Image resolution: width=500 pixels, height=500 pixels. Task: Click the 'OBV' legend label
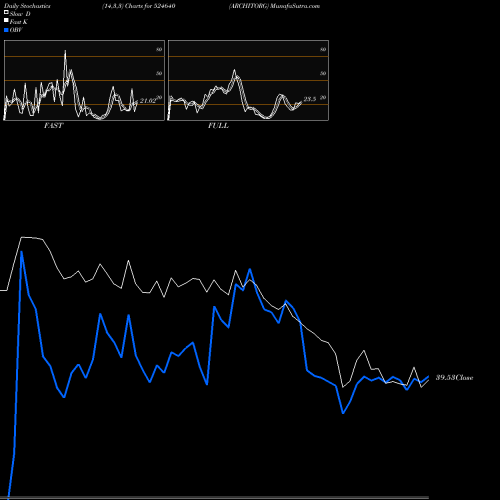(16, 30)
